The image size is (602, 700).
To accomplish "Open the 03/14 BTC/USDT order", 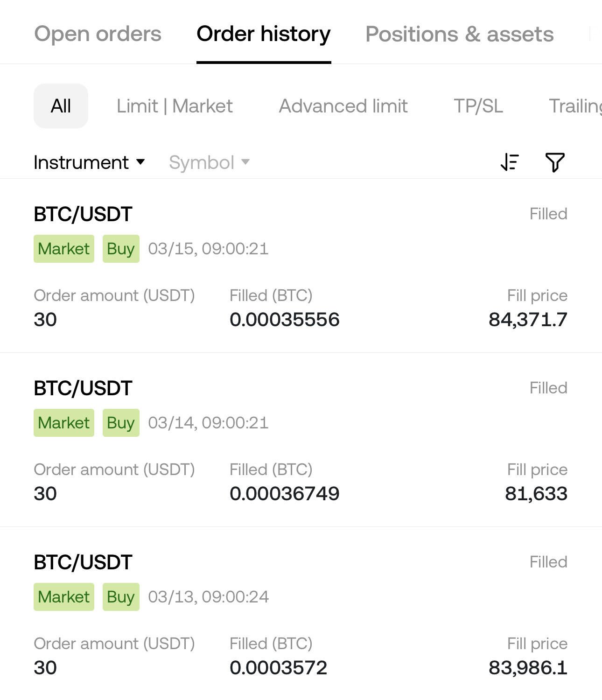I will [301, 440].
